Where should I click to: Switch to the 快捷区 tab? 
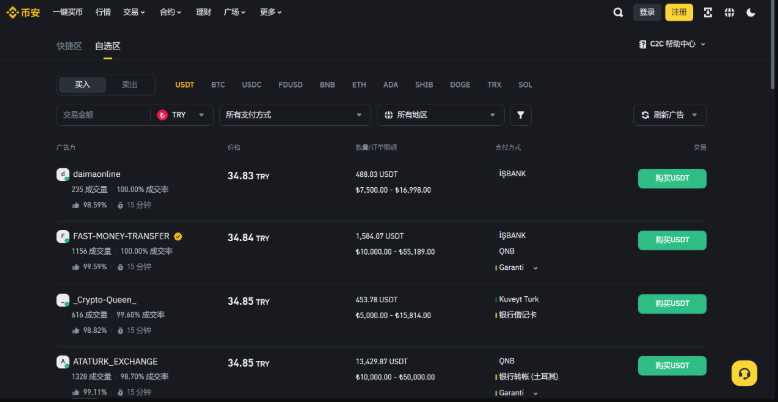click(69, 45)
